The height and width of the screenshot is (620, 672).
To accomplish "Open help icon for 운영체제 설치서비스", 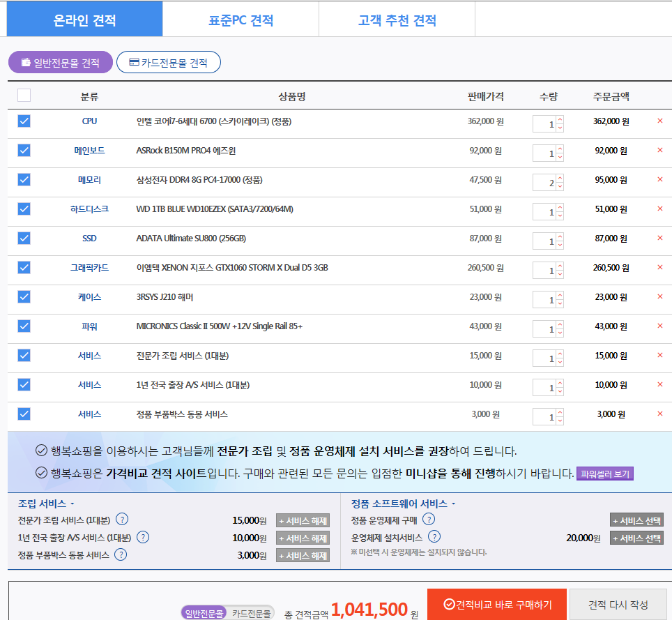I will [434, 537].
